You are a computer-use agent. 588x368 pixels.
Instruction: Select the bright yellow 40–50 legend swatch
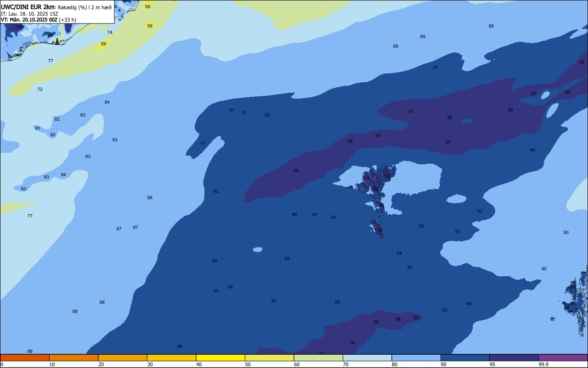click(x=220, y=357)
